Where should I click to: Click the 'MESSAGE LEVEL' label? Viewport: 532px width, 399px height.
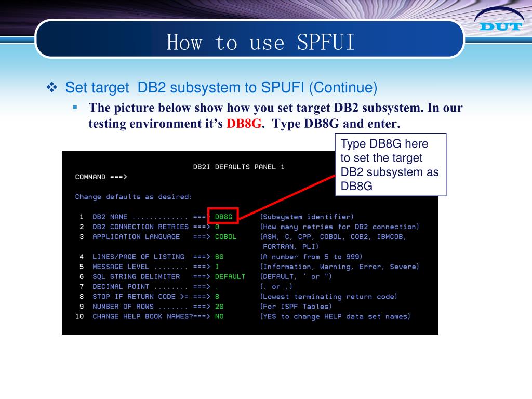pyautogui.click(x=121, y=267)
